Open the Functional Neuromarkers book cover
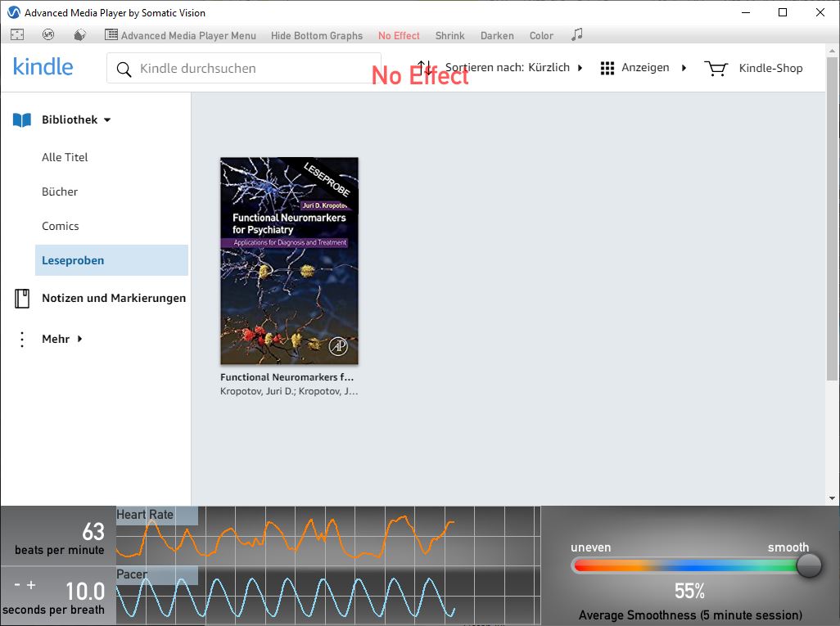Image resolution: width=840 pixels, height=626 pixels. coord(289,261)
